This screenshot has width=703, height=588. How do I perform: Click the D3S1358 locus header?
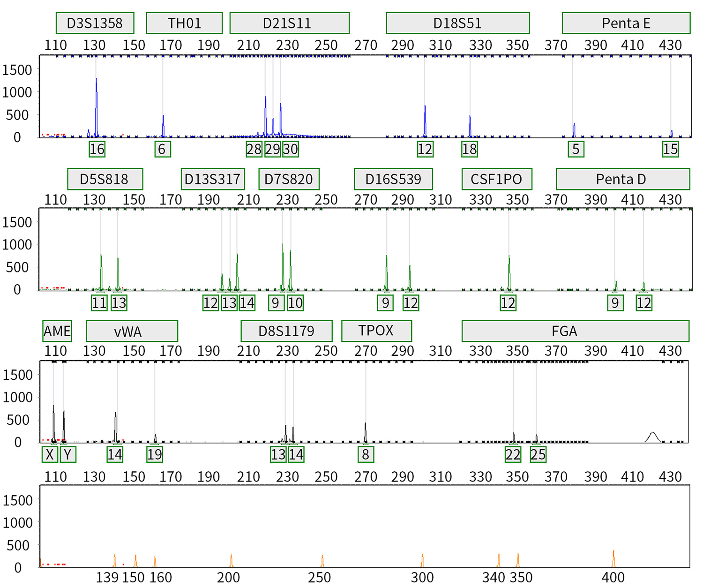(95, 23)
